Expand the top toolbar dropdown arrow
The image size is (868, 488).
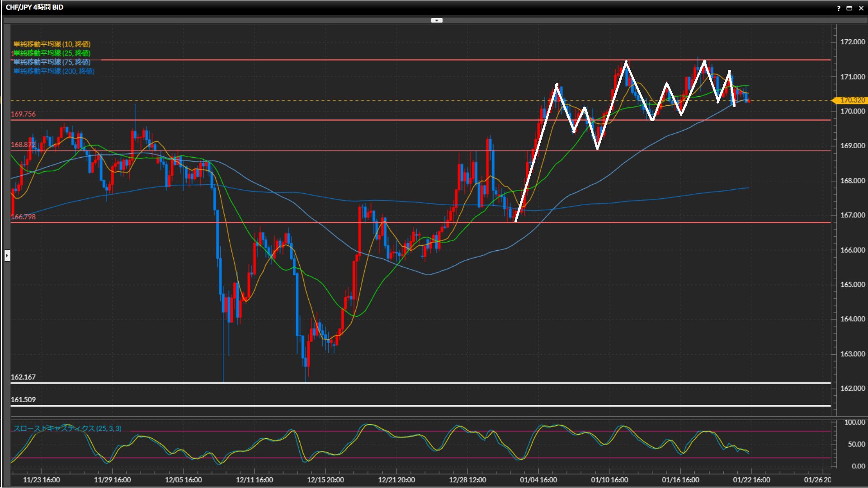(x=437, y=20)
